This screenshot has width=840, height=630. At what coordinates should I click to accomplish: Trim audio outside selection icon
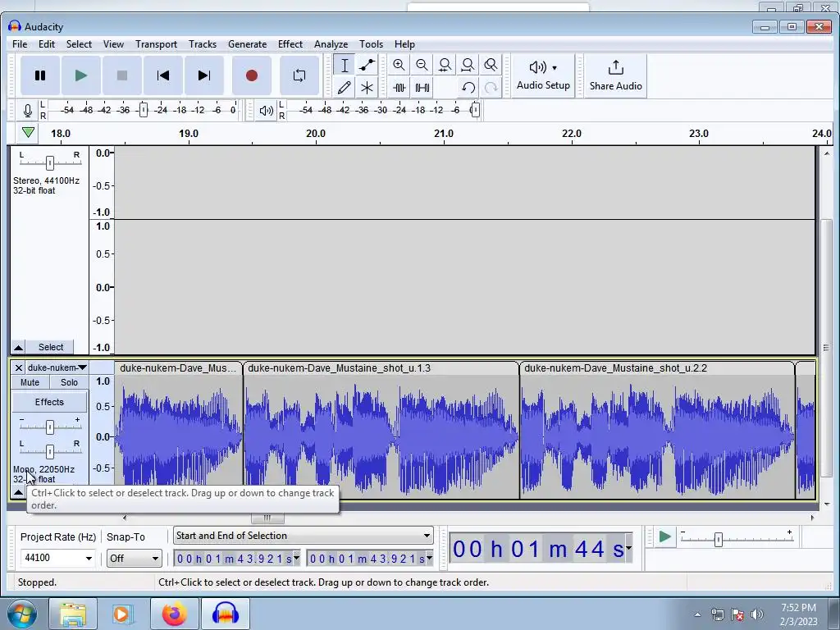(x=399, y=87)
